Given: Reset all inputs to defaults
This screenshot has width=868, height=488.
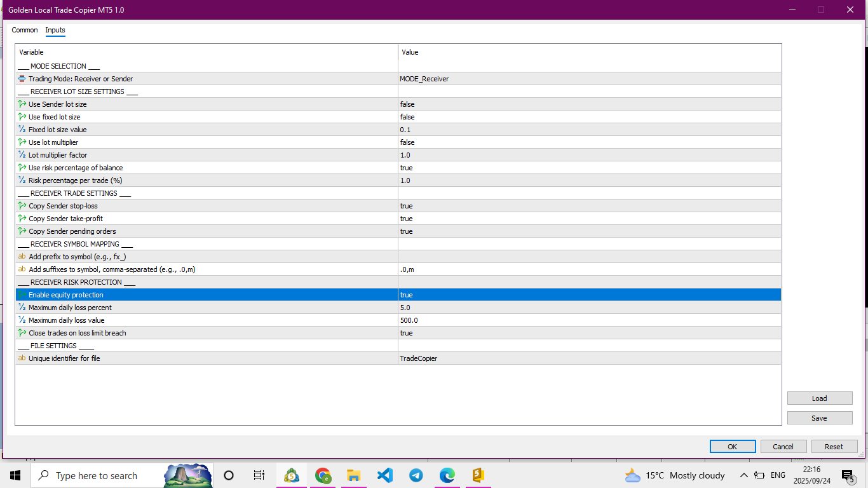Looking at the screenshot, I should click(834, 447).
